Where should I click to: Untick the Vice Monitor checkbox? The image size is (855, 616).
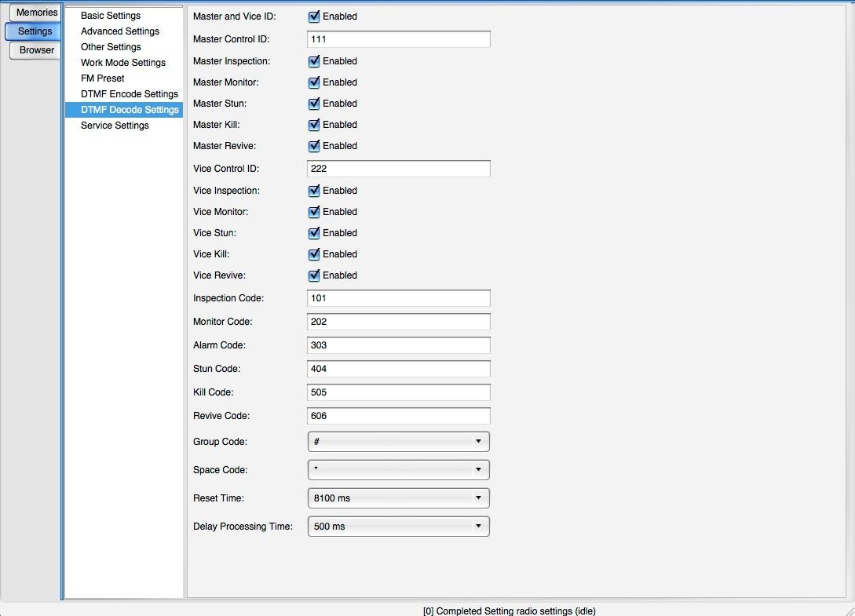click(x=314, y=212)
